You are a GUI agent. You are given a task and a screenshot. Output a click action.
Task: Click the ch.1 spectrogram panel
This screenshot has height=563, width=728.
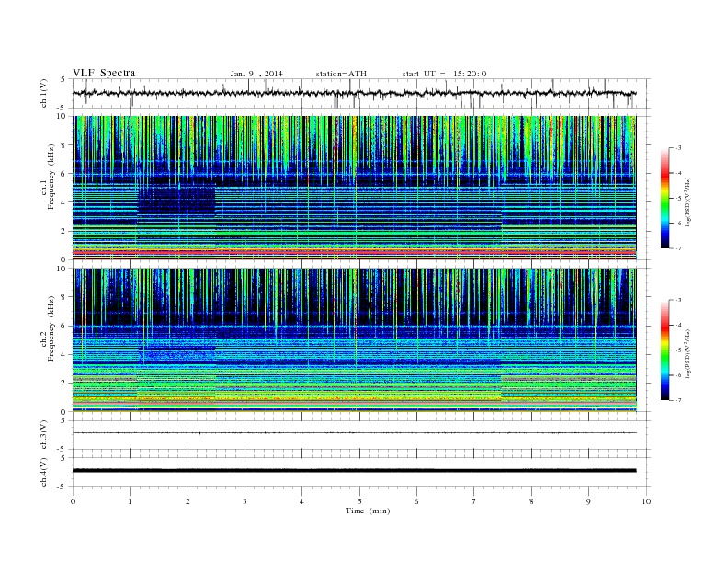click(x=354, y=188)
